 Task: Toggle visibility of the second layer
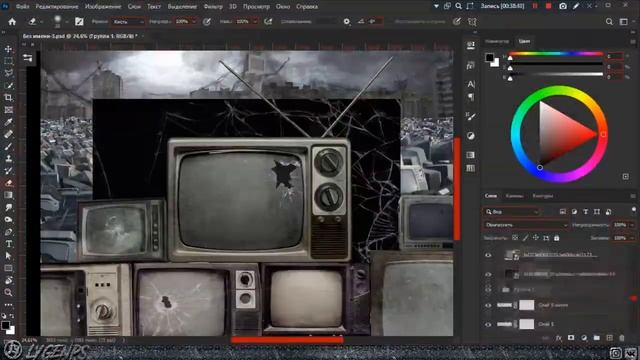[488, 274]
